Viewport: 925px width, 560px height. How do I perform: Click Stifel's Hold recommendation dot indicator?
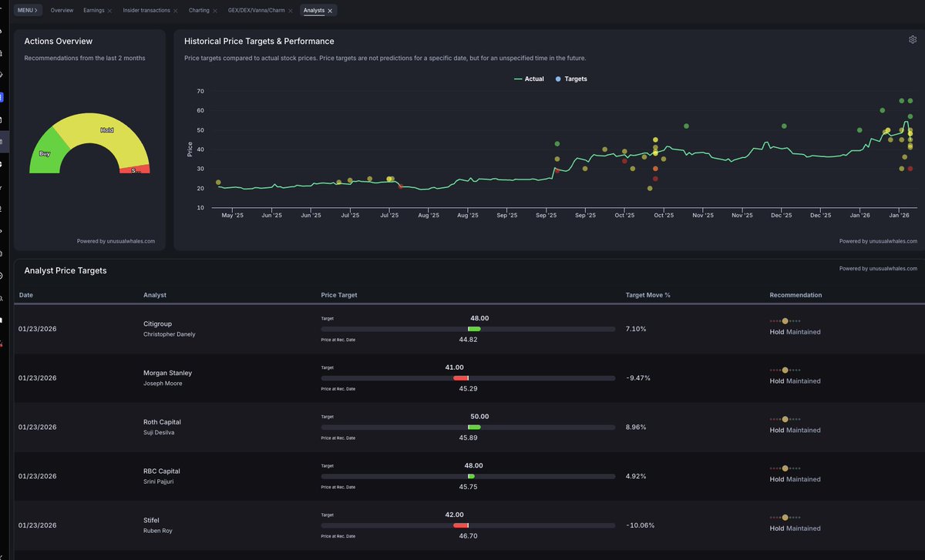[785, 517]
